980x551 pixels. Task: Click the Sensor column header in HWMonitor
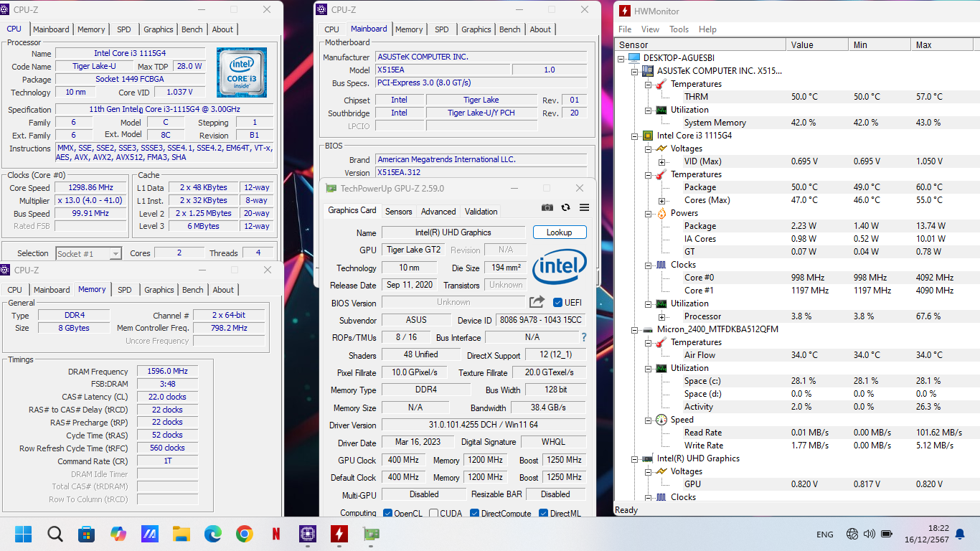700,44
